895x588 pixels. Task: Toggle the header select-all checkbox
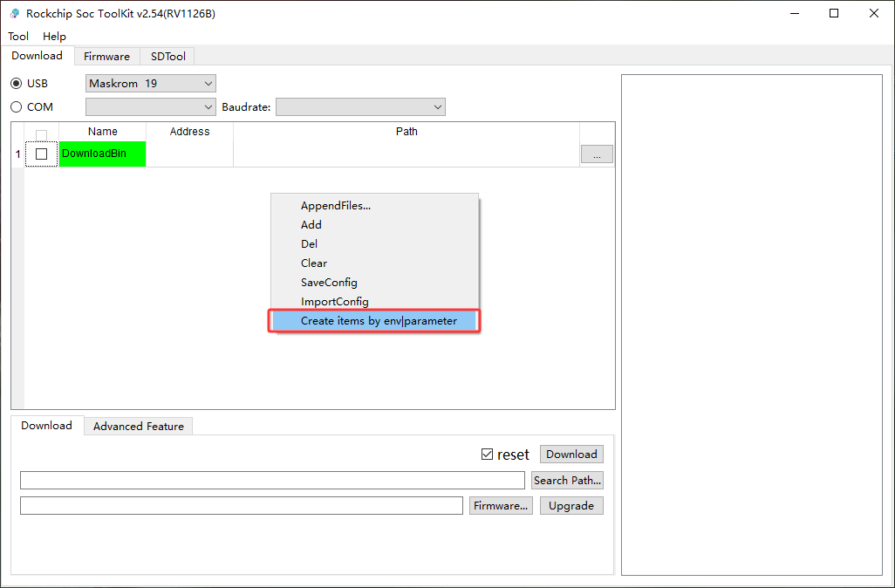coord(41,135)
